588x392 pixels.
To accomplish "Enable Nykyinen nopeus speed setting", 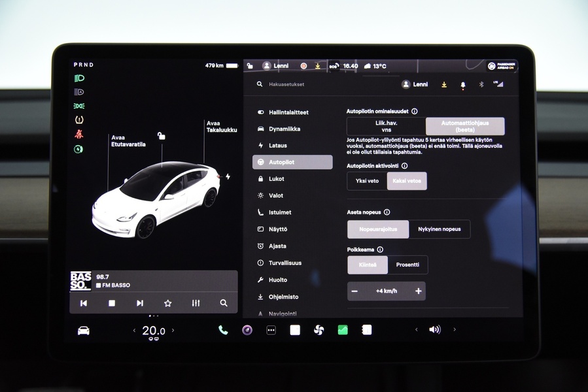I will pyautogui.click(x=440, y=229).
